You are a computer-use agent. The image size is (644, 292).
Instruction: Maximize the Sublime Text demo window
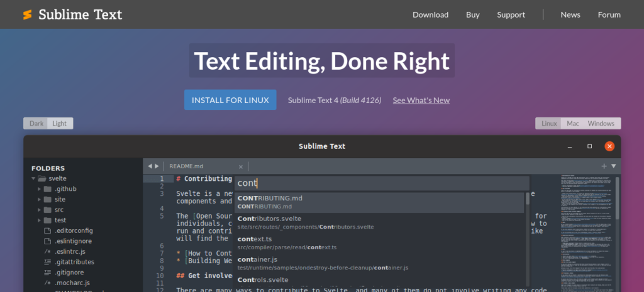click(590, 146)
